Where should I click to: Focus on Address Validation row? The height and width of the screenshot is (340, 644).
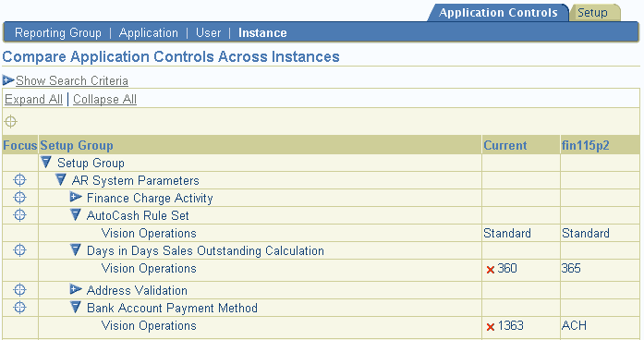[19, 290]
